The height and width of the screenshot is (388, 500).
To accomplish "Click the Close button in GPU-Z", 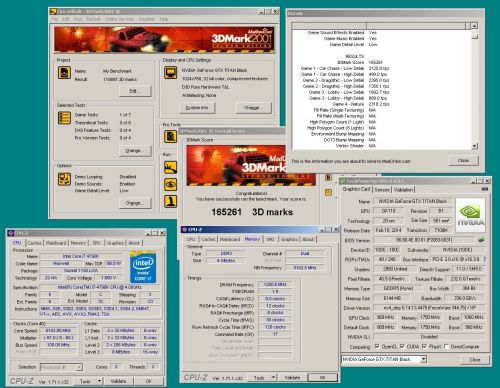I will [x=475, y=360].
